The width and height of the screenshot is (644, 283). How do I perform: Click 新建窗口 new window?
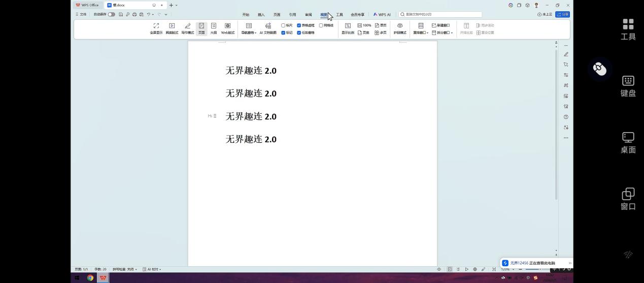click(440, 25)
